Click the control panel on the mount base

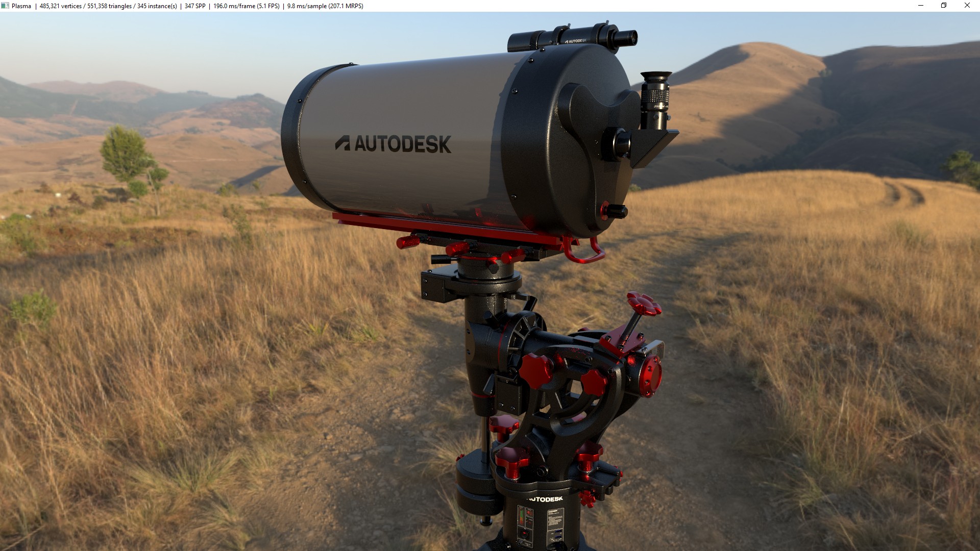525,525
